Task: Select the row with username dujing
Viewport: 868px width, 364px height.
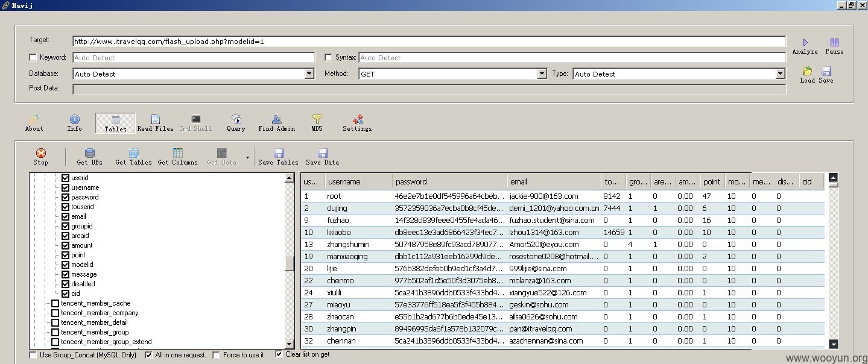Action: click(562, 208)
